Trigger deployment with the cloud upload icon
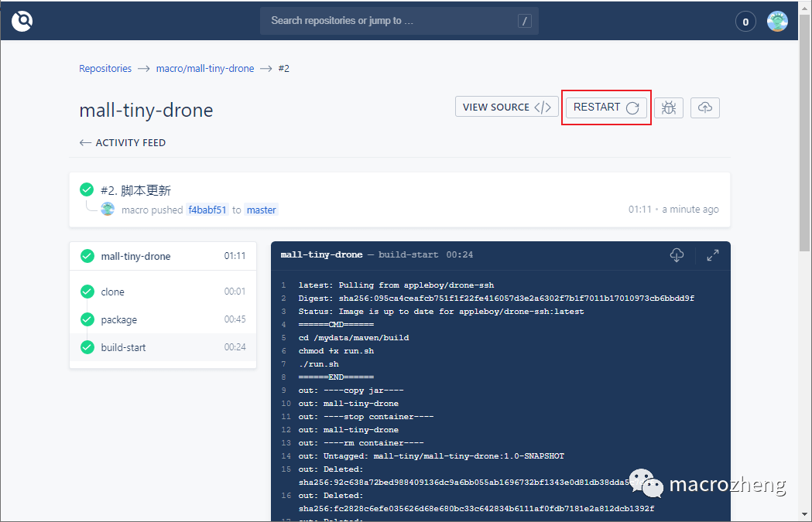Screen dimensions: 812x522 click(x=704, y=107)
